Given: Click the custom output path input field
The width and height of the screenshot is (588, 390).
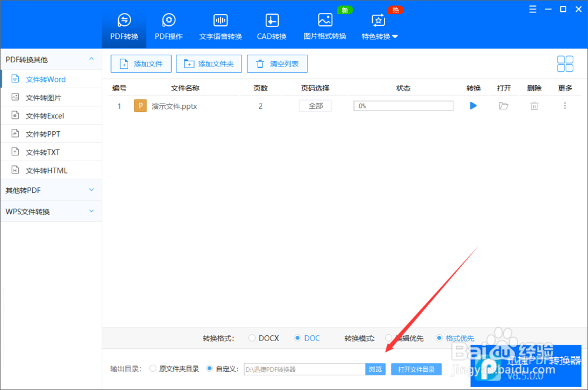Looking at the screenshot, I should (x=306, y=369).
